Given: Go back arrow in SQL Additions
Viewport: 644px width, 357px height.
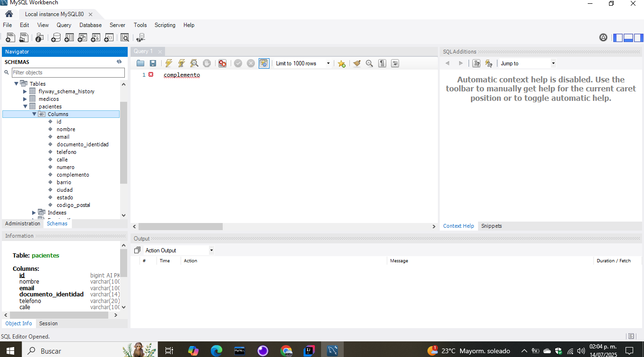Looking at the screenshot, I should (x=448, y=63).
